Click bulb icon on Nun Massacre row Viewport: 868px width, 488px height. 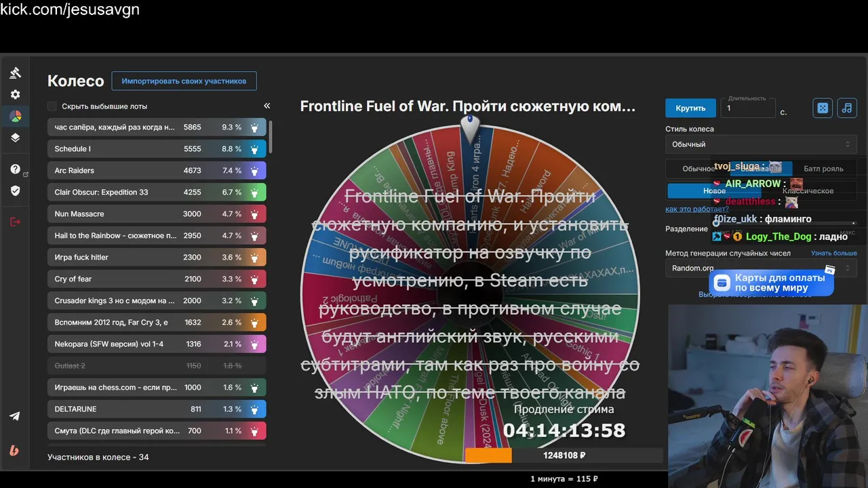click(x=254, y=214)
